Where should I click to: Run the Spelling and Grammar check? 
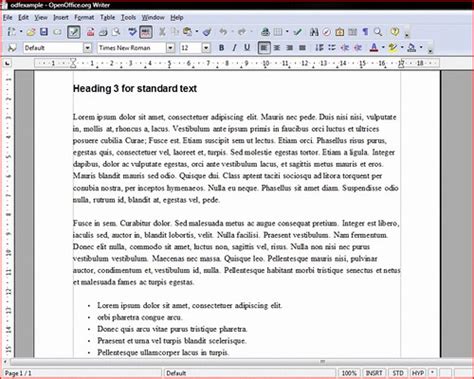[132, 32]
